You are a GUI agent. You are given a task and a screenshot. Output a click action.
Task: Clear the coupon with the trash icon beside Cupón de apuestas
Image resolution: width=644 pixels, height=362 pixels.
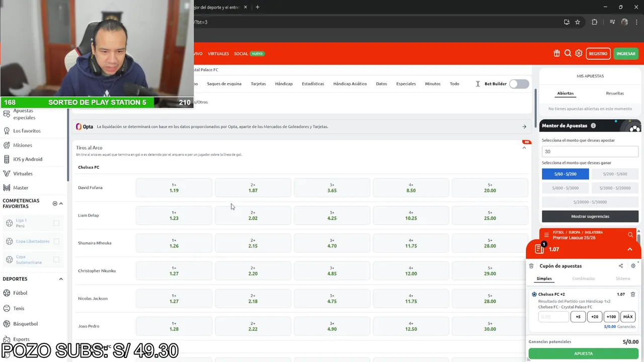point(531,266)
